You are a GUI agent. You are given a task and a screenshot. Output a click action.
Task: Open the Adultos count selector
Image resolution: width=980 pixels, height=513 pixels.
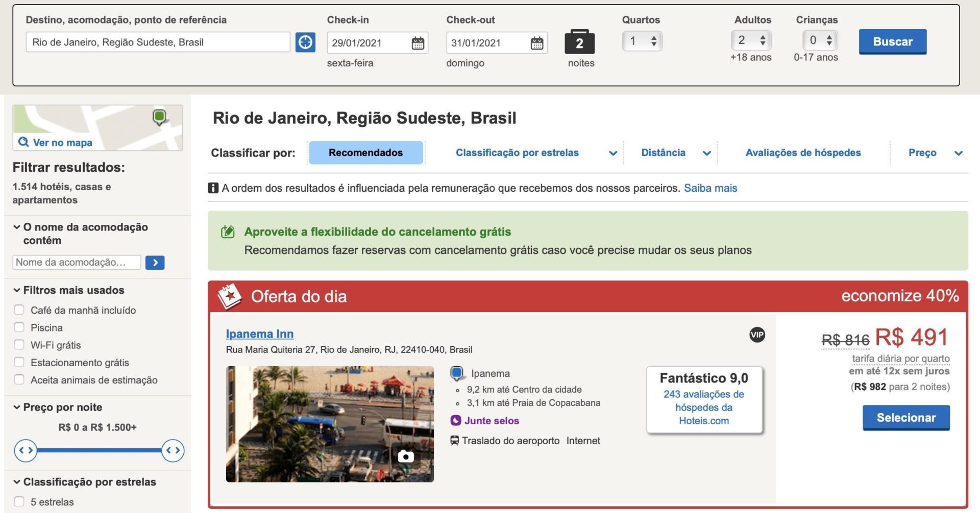(x=751, y=40)
